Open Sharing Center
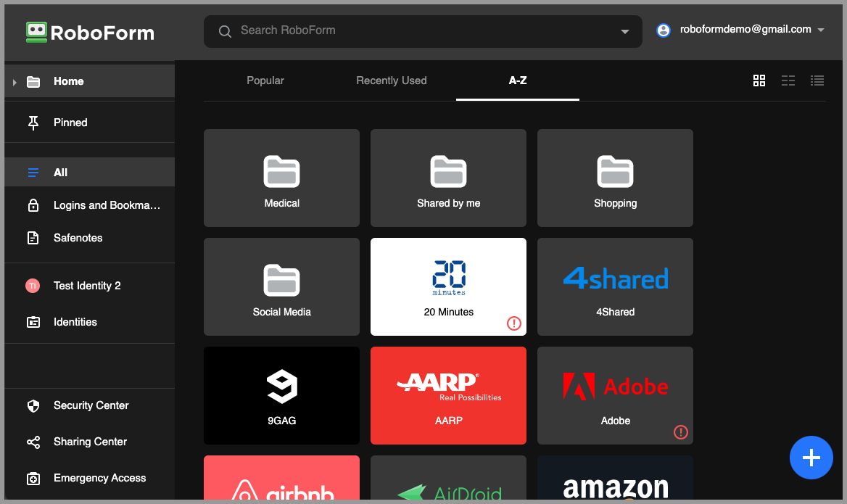 point(90,442)
